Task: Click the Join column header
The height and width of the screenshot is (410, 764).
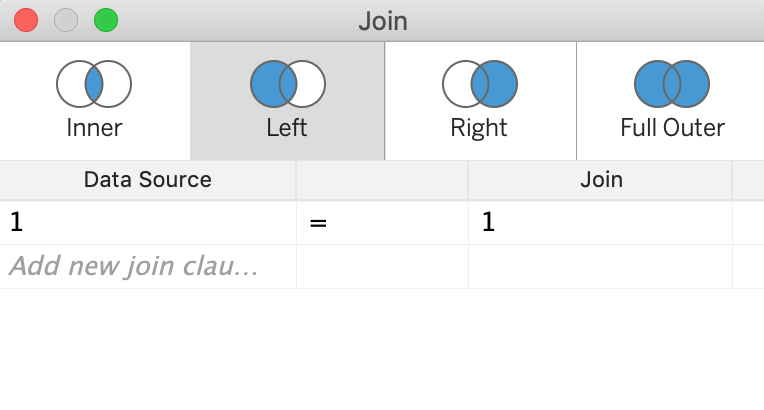Action: click(600, 180)
